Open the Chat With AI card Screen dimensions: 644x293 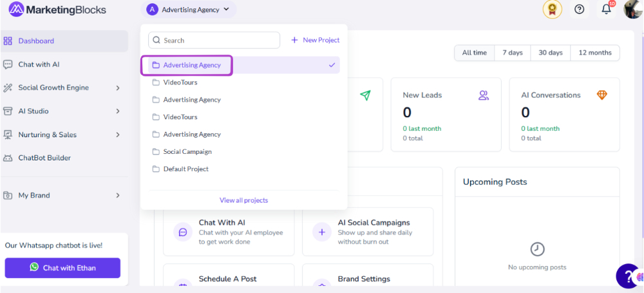pyautogui.click(x=229, y=232)
